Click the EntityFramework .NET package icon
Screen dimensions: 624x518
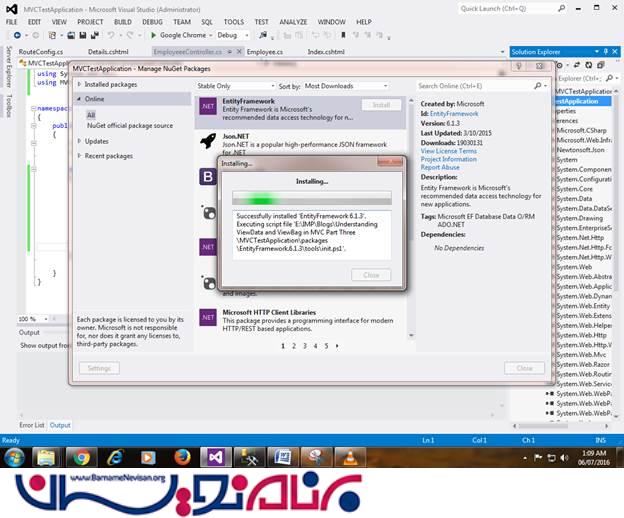[208, 105]
